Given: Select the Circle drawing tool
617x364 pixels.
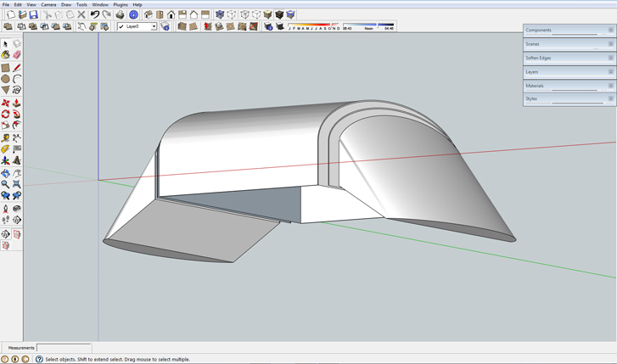Looking at the screenshot, I should pos(6,79).
